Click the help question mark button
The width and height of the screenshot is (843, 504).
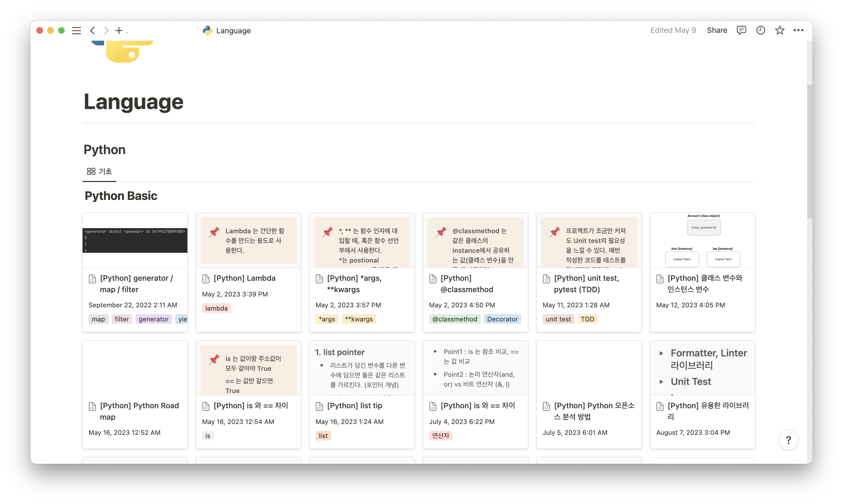788,440
